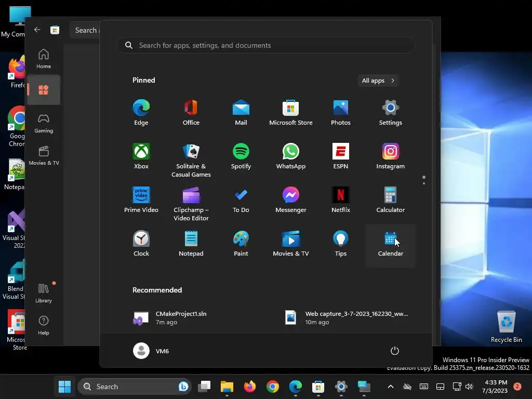This screenshot has width=532, height=399.
Task: Open the clock and date flyout
Action: [495, 387]
